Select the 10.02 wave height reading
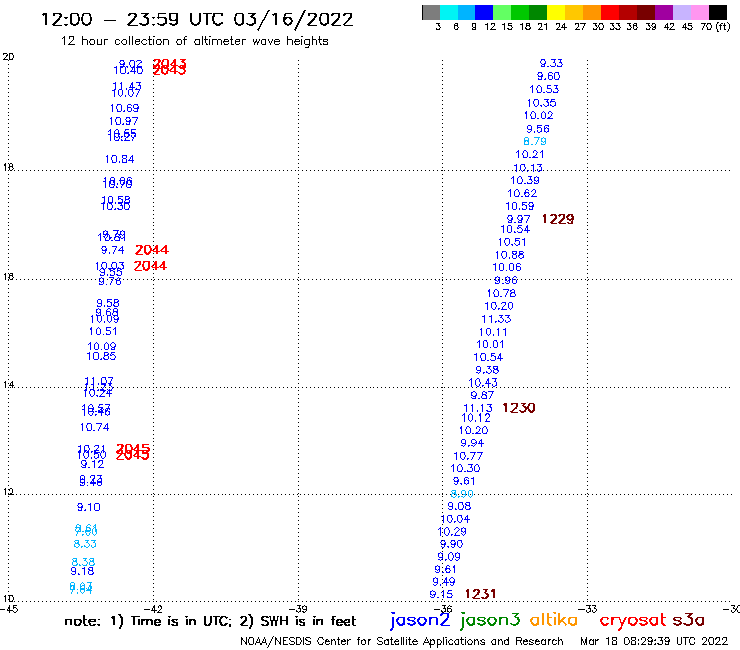Image resolution: width=740 pixels, height=650 pixels. [x=538, y=115]
